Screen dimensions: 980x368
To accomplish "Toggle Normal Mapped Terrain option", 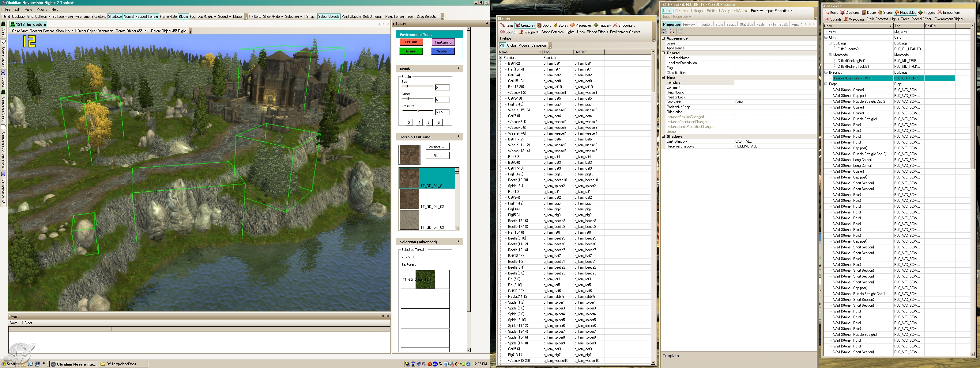I will (x=140, y=16).
